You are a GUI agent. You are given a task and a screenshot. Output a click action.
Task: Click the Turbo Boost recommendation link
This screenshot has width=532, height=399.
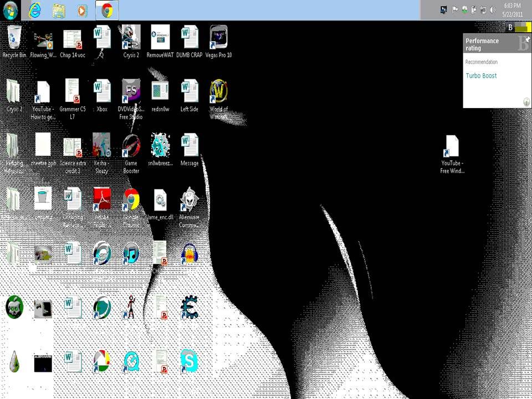coord(481,76)
